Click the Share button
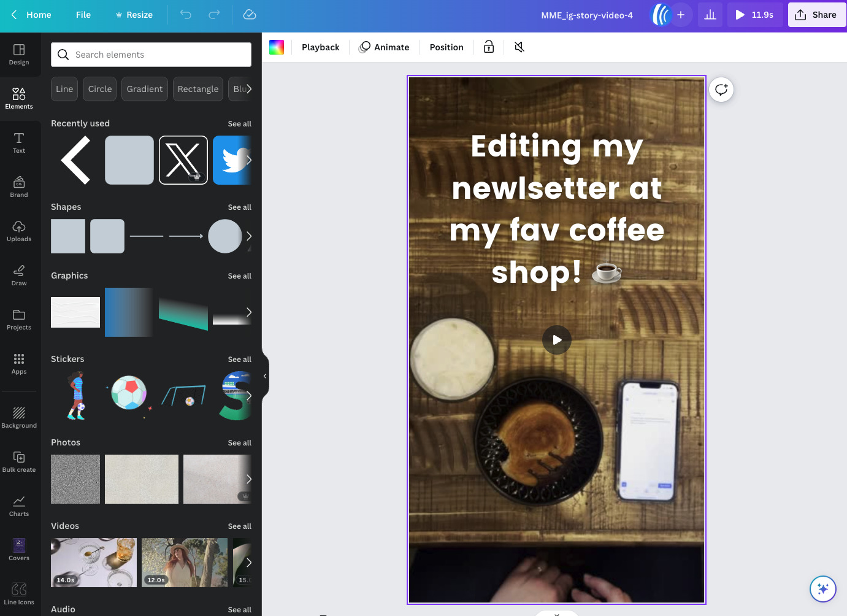This screenshot has height=616, width=847. [817, 14]
